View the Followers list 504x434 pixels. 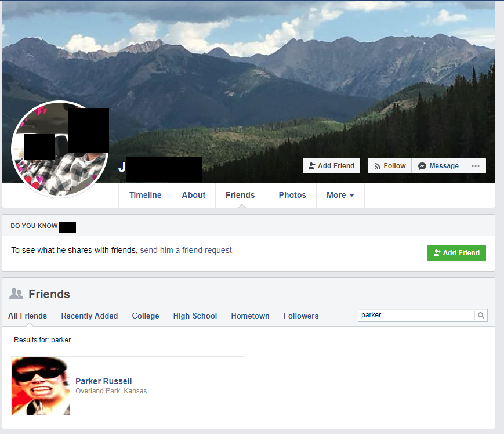point(301,316)
